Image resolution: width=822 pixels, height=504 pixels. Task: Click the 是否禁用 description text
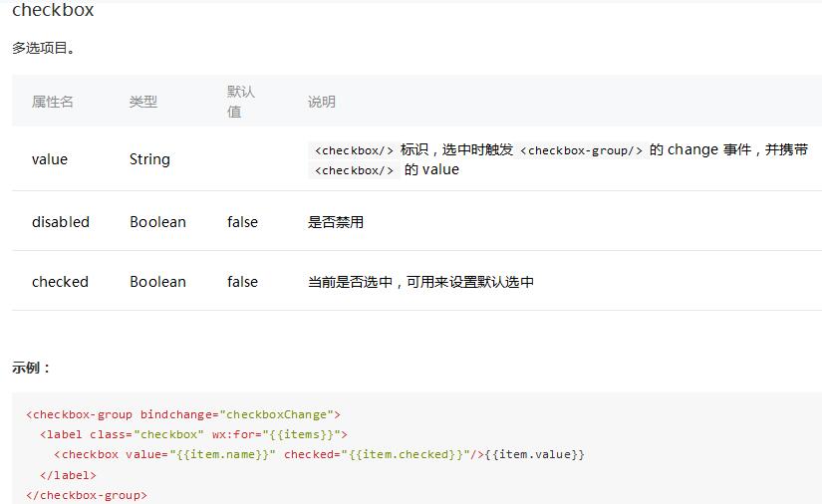coord(336,222)
